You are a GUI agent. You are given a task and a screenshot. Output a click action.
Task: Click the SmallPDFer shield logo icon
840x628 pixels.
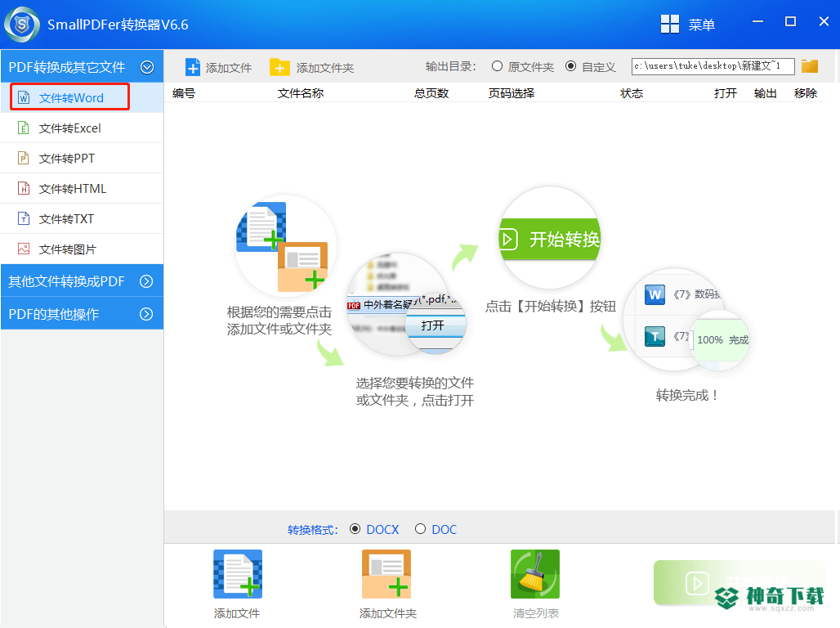click(x=22, y=25)
